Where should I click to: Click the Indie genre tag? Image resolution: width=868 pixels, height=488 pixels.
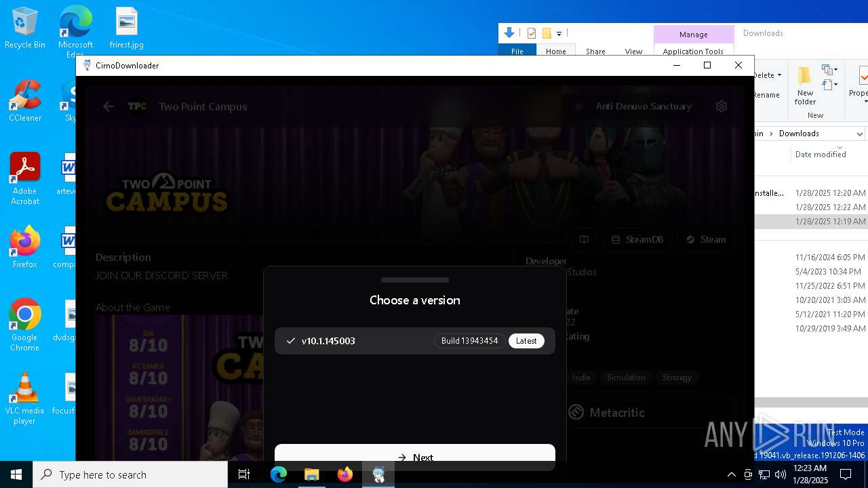(581, 378)
